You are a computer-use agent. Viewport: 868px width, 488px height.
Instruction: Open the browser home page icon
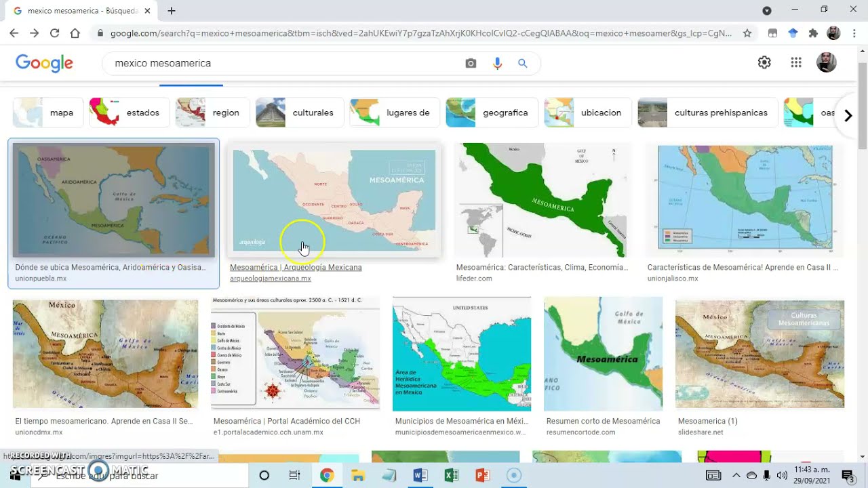click(x=75, y=33)
